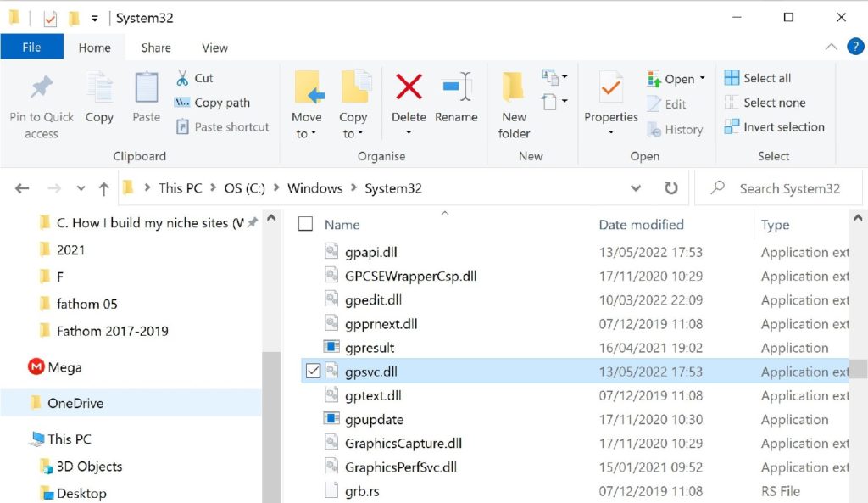Expand the Delete dropdown arrow
The width and height of the screenshot is (868, 503).
click(x=409, y=132)
